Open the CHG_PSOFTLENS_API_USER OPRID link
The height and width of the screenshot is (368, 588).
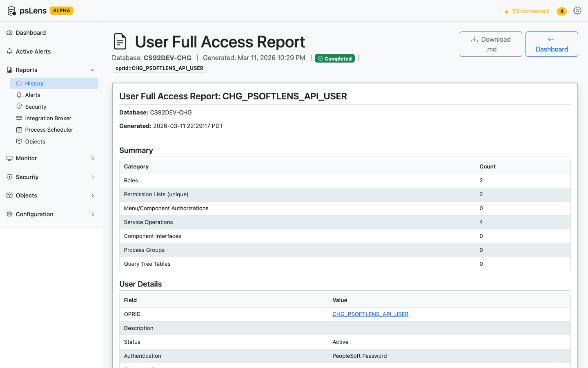tap(370, 314)
